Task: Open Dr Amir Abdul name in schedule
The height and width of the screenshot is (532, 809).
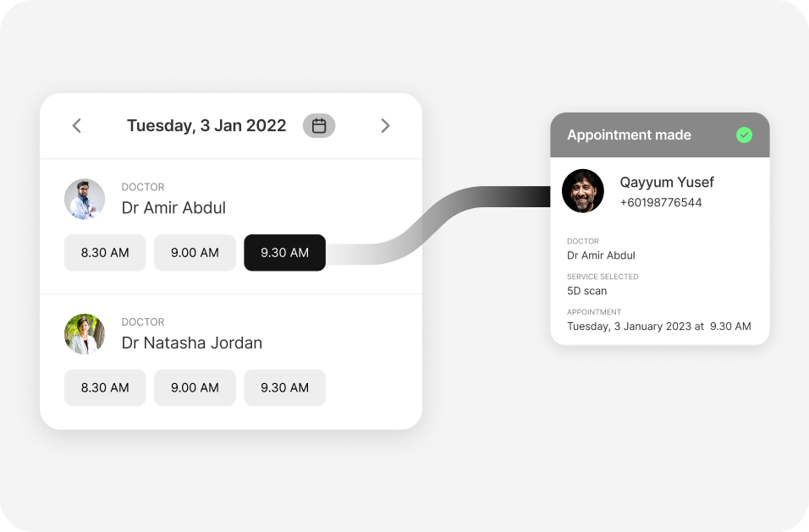Action: point(173,208)
